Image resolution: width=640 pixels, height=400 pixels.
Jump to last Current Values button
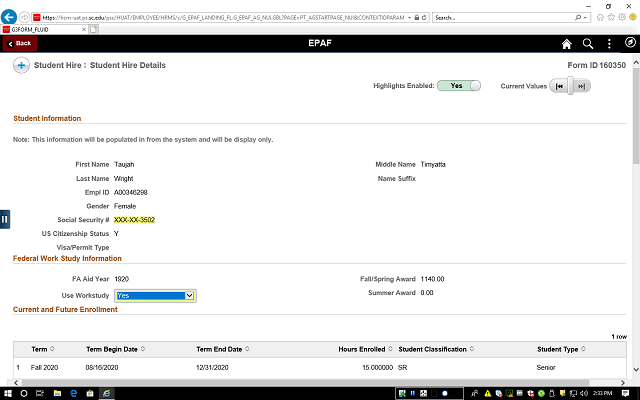coord(582,86)
